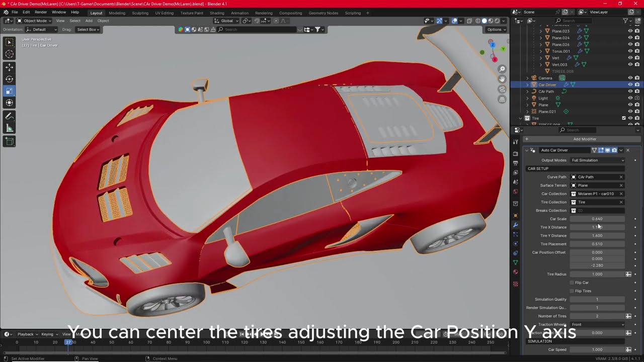Switch to the Modeling workspace tab
The image size is (644, 362).
(117, 13)
